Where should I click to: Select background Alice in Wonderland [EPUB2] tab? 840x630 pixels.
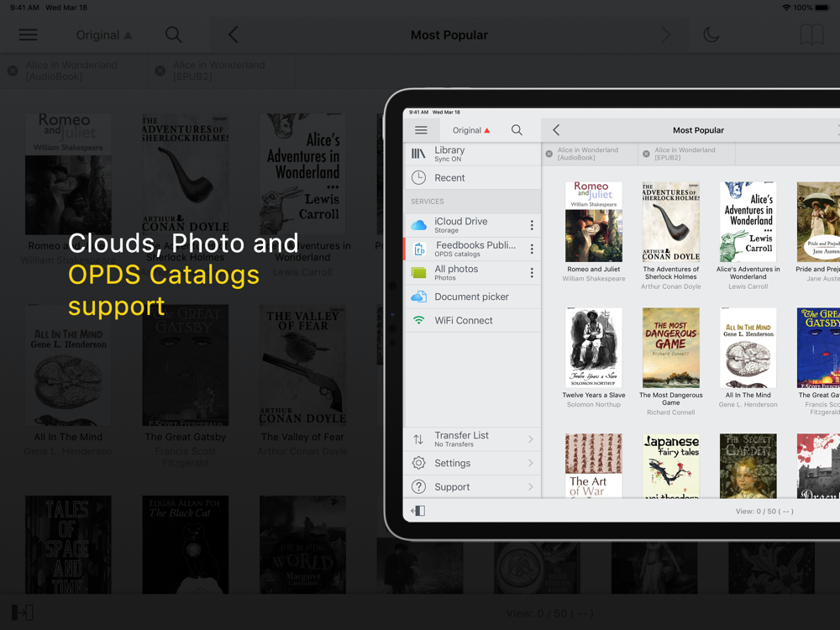click(x=221, y=71)
